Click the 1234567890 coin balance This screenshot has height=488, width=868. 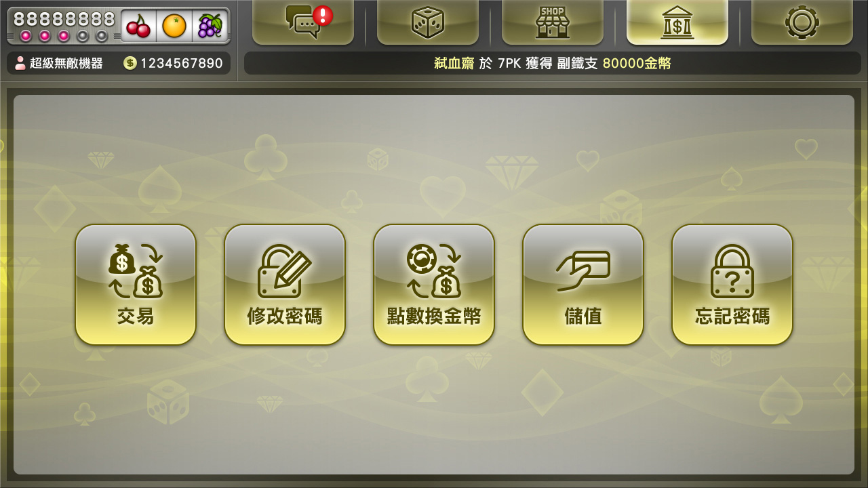(182, 63)
